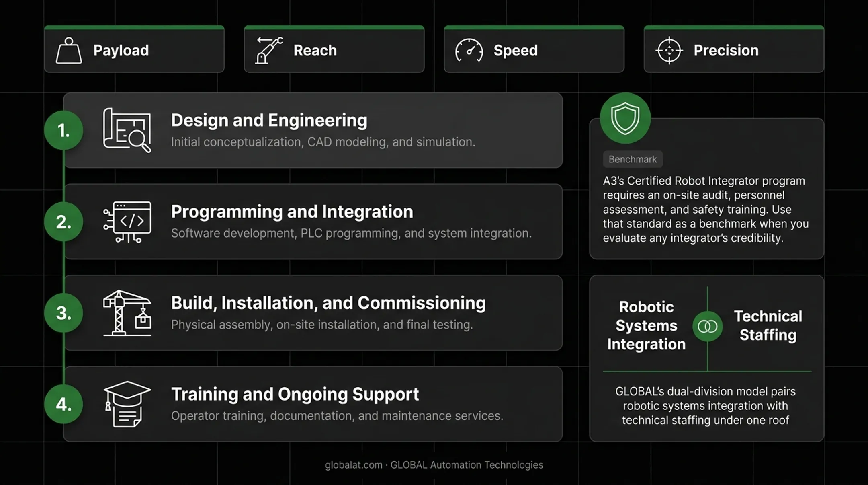Click the globalat.com footer text

coord(434,465)
